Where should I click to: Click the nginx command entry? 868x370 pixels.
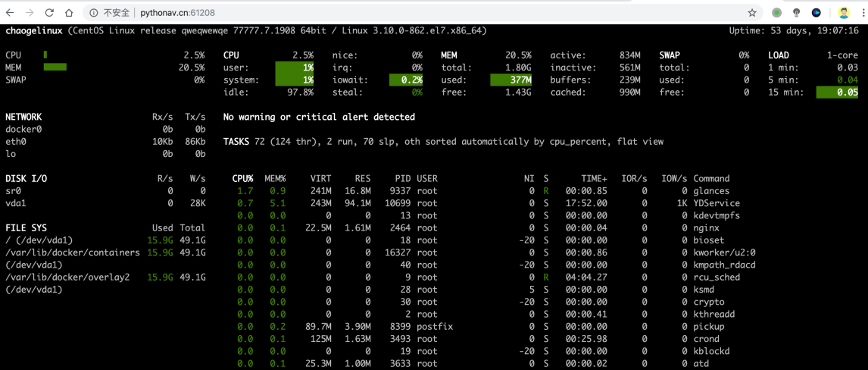706,227
